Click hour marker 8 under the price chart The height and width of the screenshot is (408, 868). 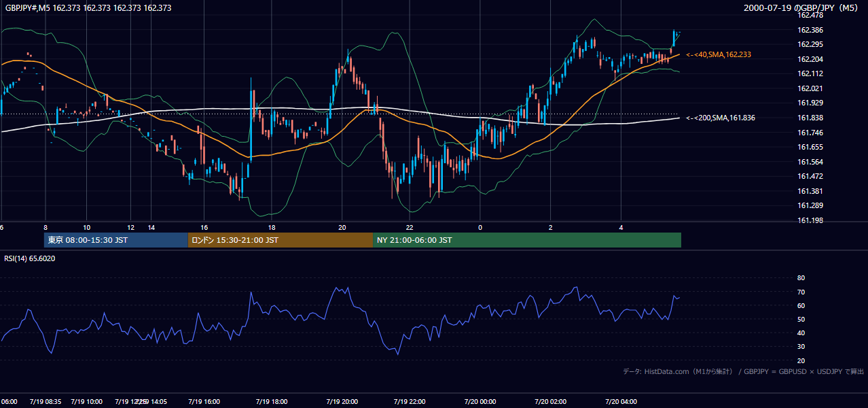[x=46, y=228]
